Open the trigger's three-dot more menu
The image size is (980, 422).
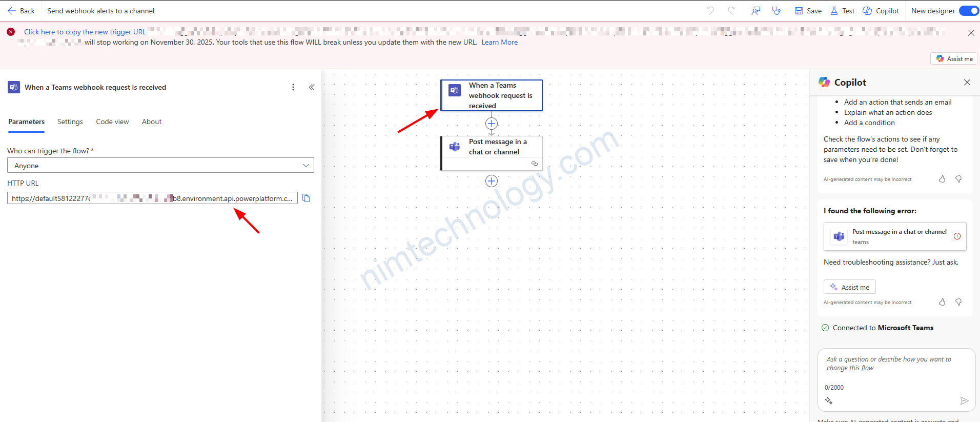click(293, 87)
